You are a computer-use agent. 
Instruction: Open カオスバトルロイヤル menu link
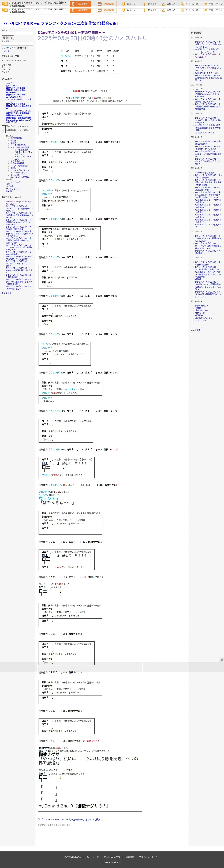[x=16, y=104]
